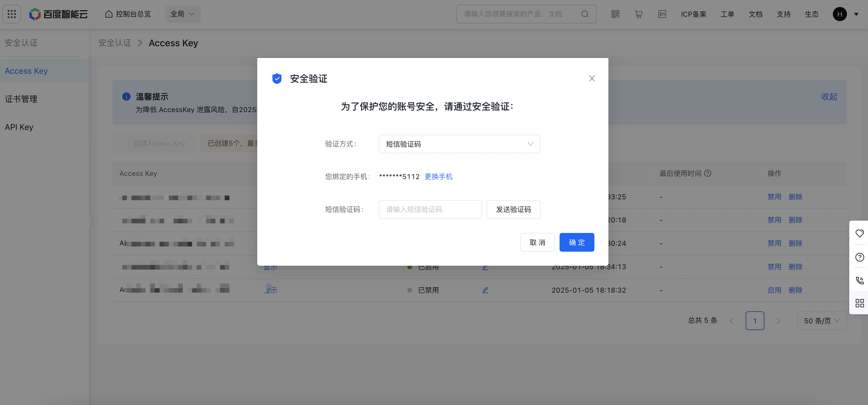Image resolution: width=868 pixels, height=405 pixels.
Task: Open 文档 menu item
Action: coord(755,14)
